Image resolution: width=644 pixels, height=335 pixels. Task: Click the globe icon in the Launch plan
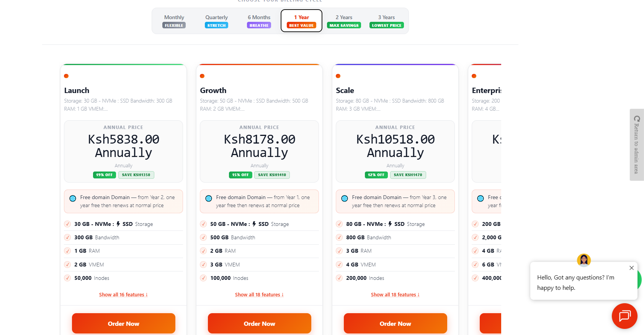(73, 198)
